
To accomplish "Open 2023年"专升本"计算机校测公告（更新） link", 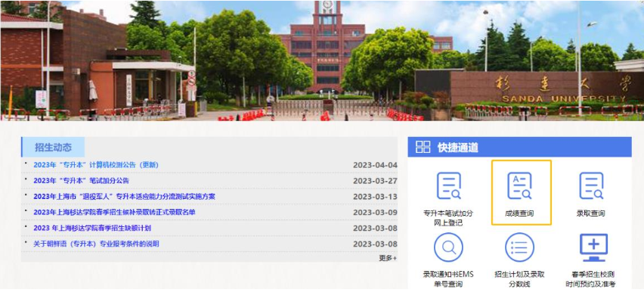I will [96, 165].
